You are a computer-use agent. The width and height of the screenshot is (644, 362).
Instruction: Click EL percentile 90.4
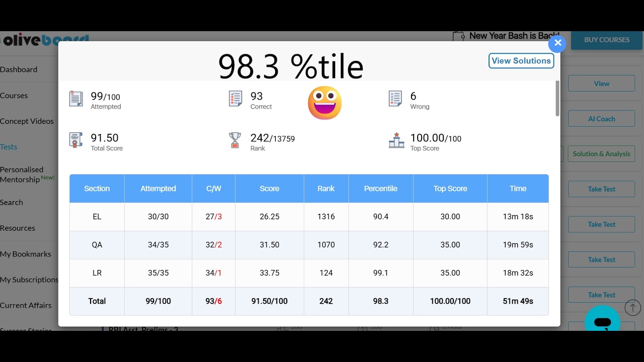[x=381, y=217]
